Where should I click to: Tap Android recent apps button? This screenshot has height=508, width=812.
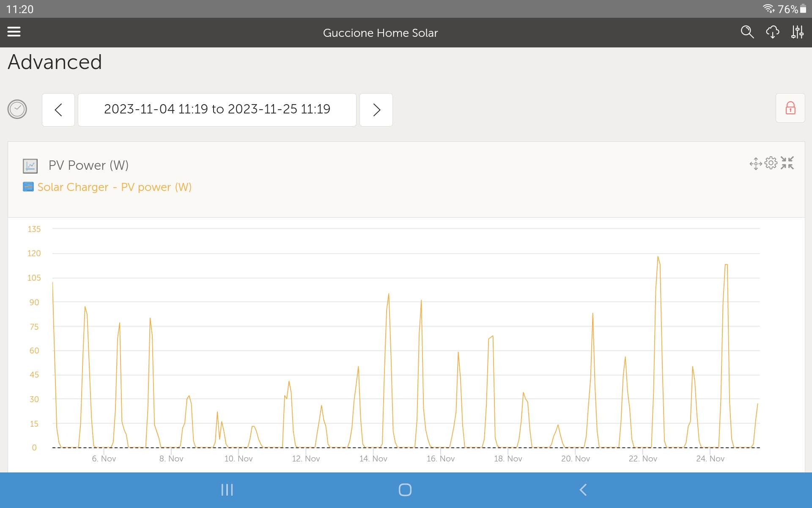227,490
